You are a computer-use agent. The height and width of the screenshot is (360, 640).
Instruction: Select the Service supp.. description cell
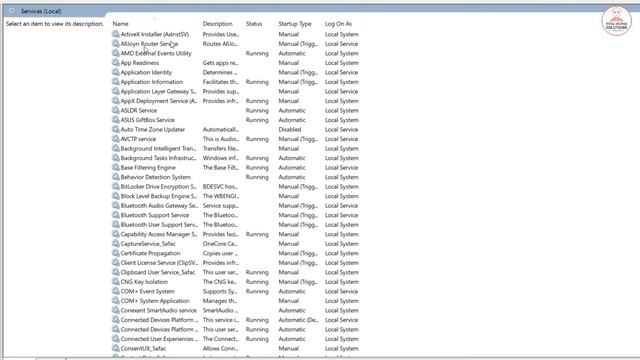point(220,206)
